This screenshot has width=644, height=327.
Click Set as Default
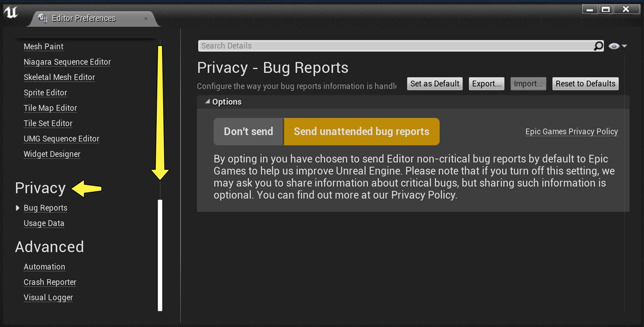434,83
